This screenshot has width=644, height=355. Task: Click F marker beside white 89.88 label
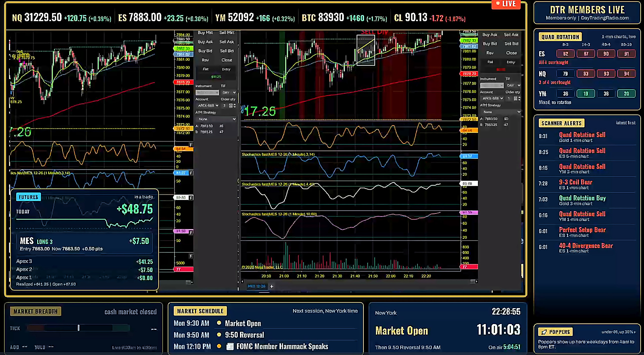click(x=191, y=198)
